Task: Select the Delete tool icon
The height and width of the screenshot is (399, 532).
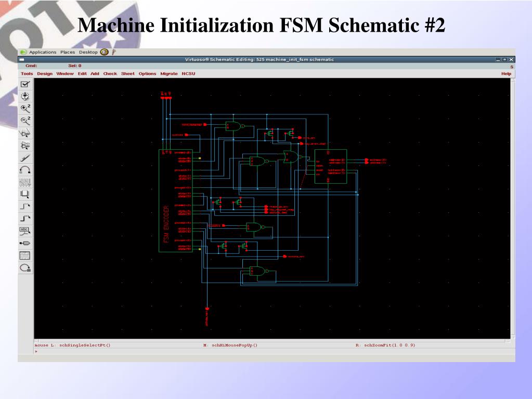Action: [x=25, y=158]
